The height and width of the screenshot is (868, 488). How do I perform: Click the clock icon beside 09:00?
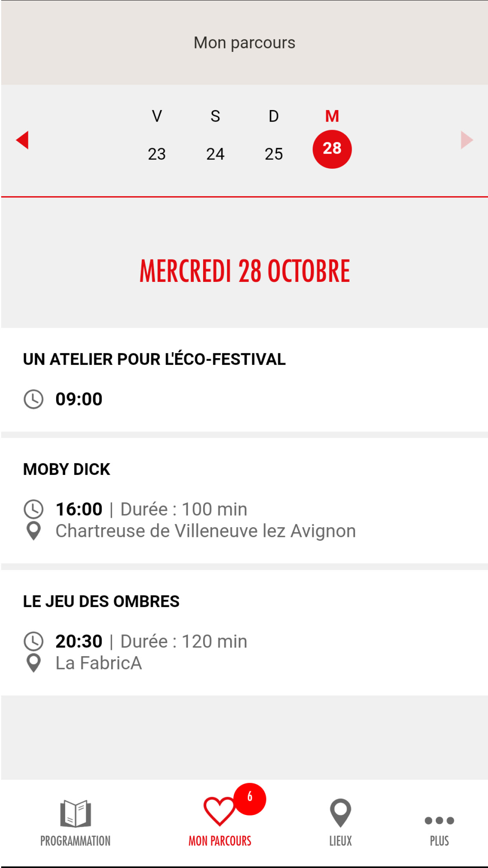point(34,399)
